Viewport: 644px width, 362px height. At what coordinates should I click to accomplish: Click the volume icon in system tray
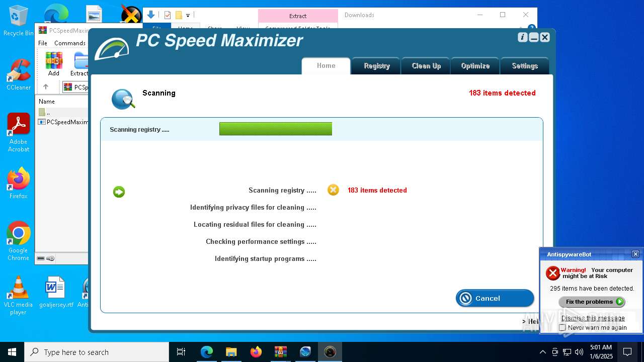point(579,352)
